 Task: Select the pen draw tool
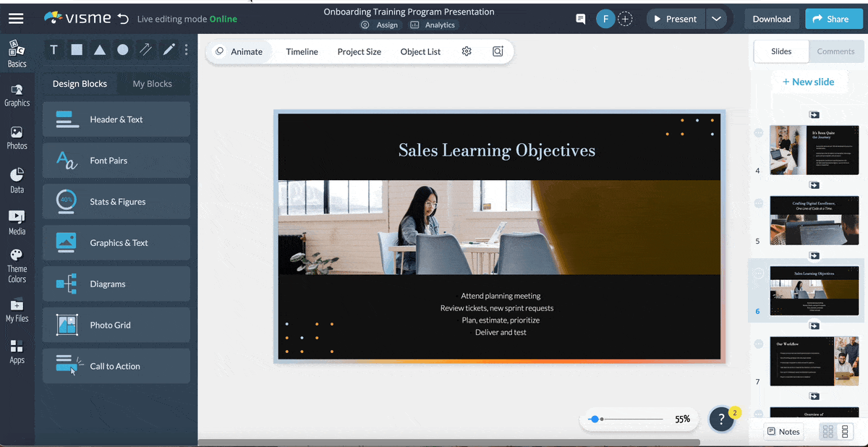tap(169, 50)
